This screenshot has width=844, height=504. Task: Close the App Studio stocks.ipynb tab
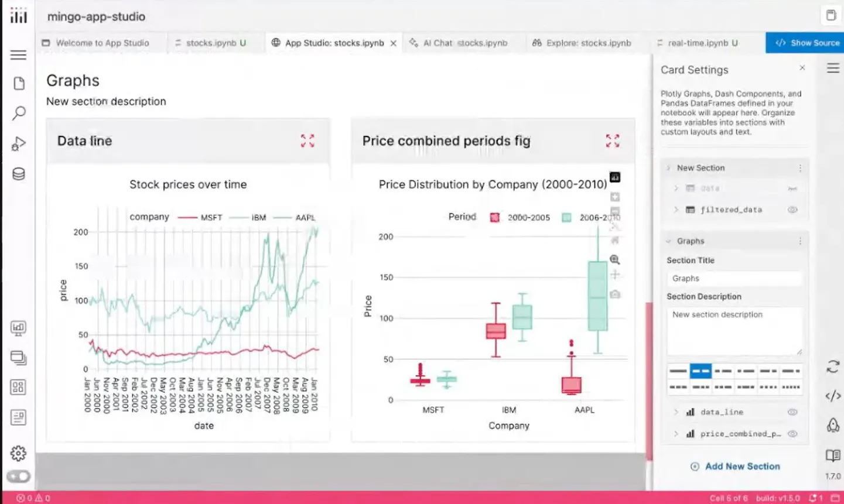click(394, 43)
